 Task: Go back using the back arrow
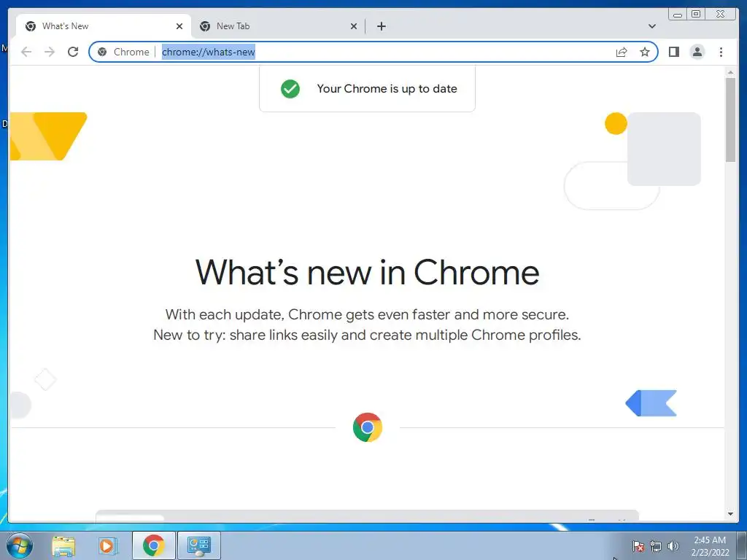tap(26, 52)
